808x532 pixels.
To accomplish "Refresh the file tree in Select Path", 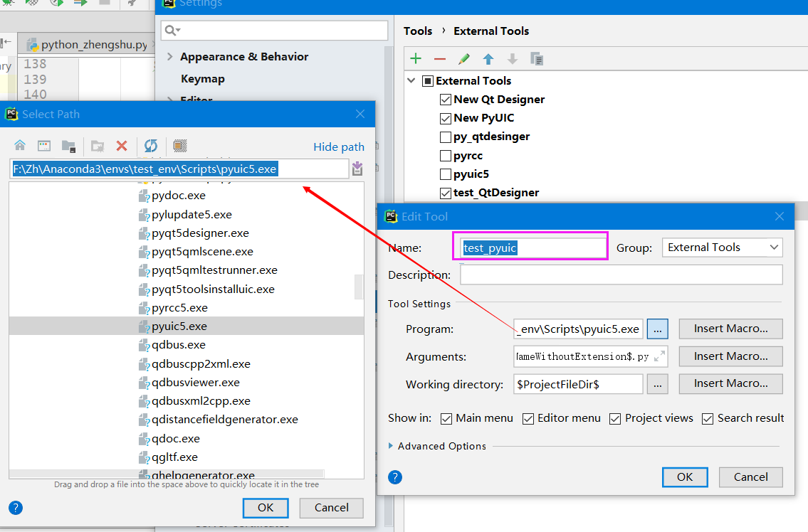I will (150, 147).
